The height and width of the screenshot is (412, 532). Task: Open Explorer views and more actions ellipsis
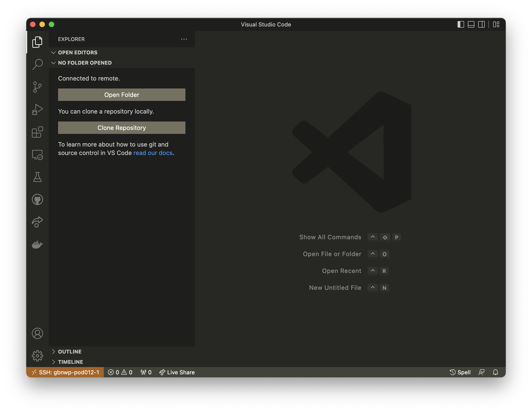point(184,39)
